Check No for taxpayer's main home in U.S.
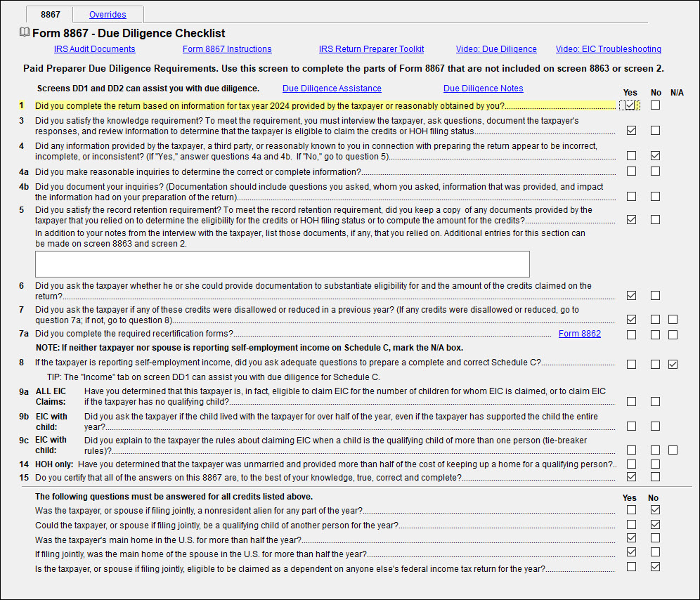Screen dimensions: 700x600 tap(655, 538)
